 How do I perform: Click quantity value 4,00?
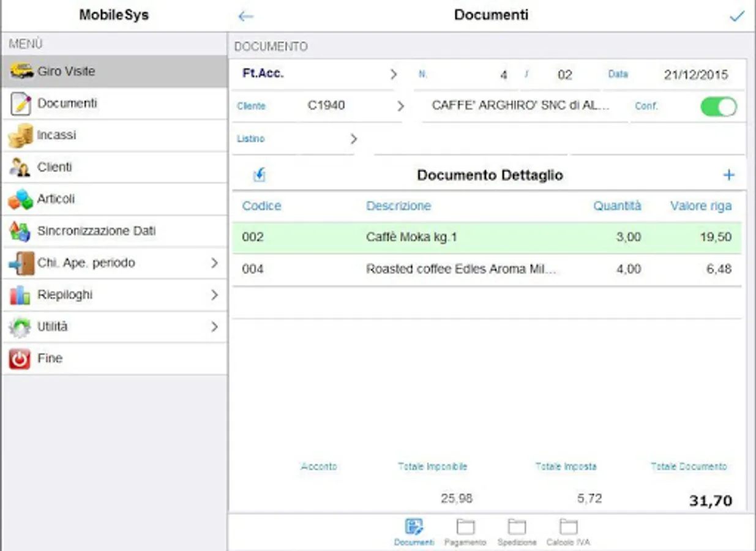point(628,269)
